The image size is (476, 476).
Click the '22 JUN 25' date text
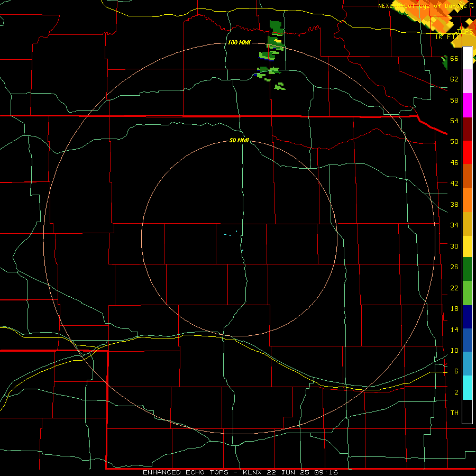coord(288,472)
